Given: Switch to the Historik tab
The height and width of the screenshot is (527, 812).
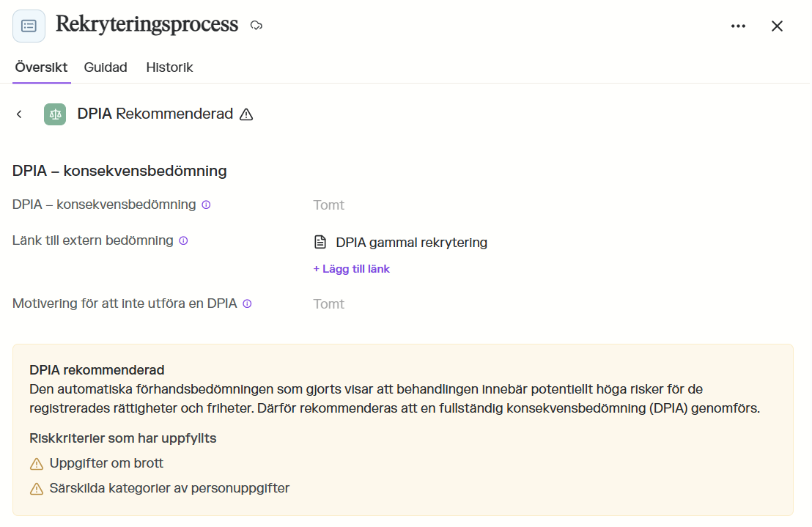Looking at the screenshot, I should (x=169, y=67).
